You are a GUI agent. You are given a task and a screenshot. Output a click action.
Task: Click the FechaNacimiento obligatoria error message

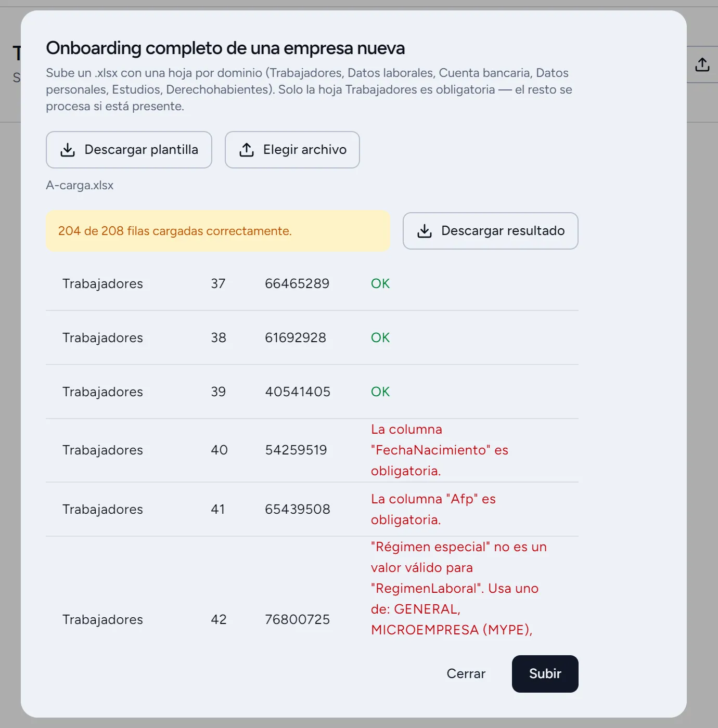pyautogui.click(x=440, y=450)
